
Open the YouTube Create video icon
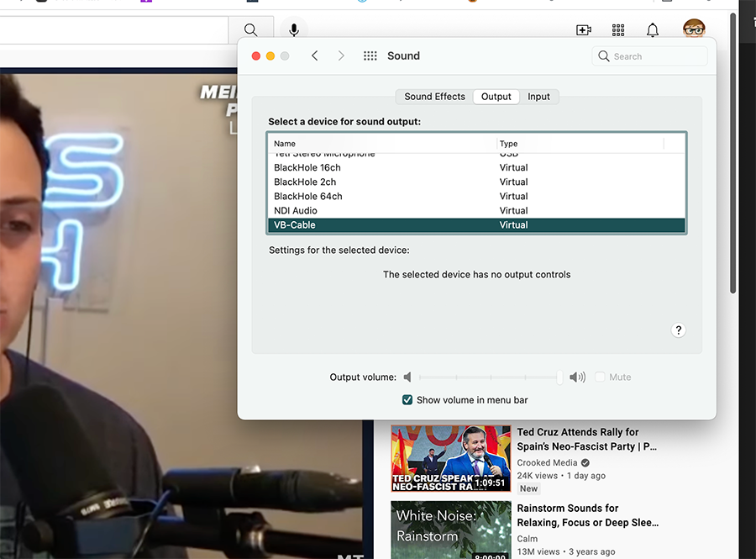pyautogui.click(x=583, y=29)
